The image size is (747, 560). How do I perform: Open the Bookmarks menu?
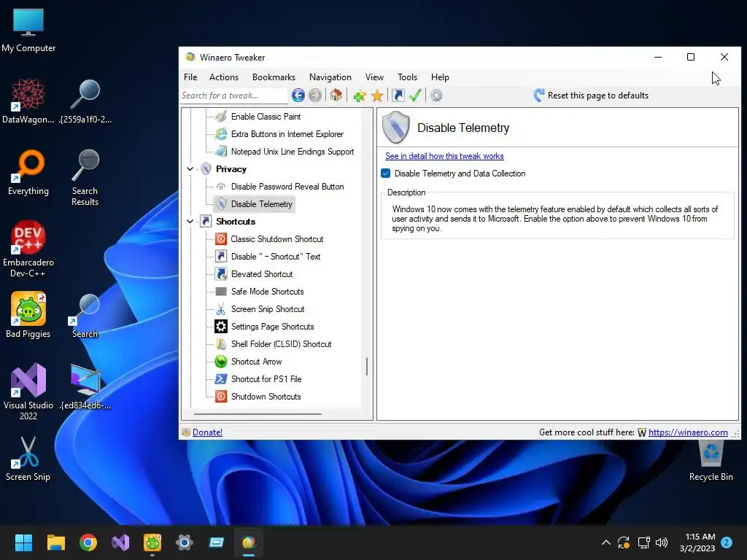(274, 77)
